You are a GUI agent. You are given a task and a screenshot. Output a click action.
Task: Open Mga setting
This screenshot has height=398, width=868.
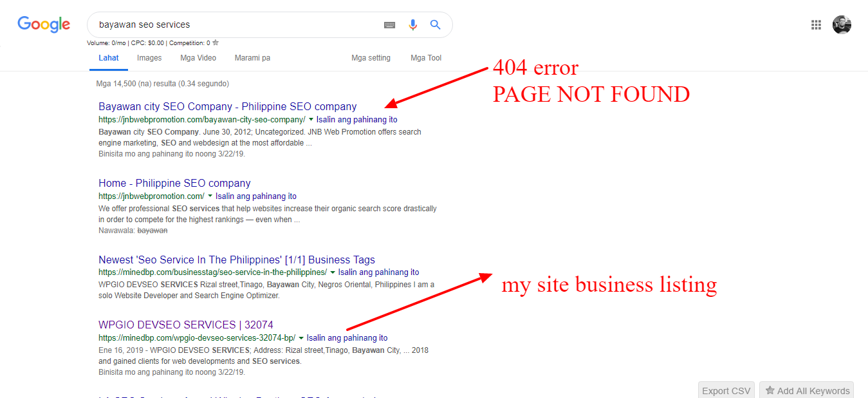pos(371,58)
